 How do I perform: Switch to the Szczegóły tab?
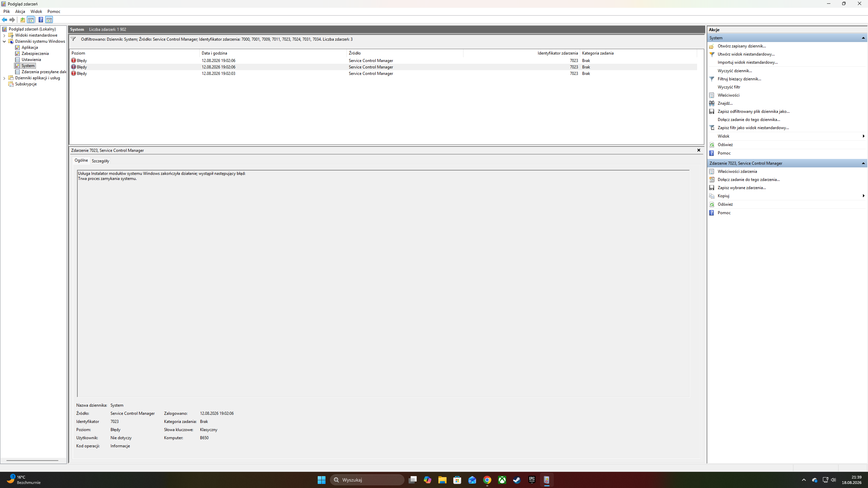pos(100,161)
